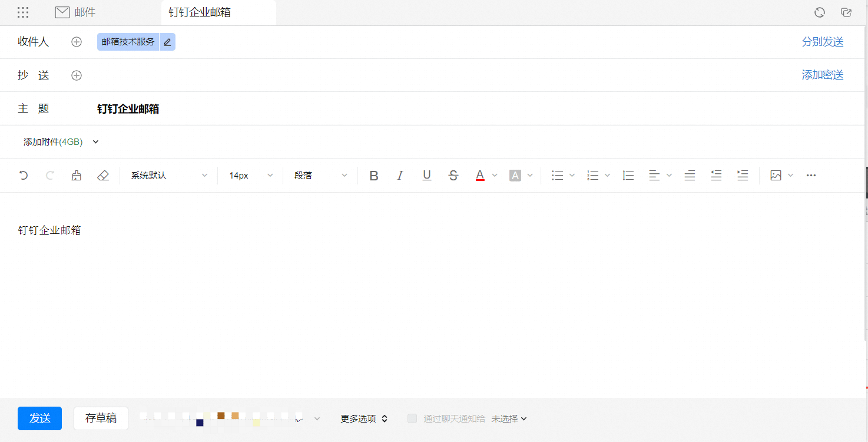Toggle bold formatting

coord(374,175)
